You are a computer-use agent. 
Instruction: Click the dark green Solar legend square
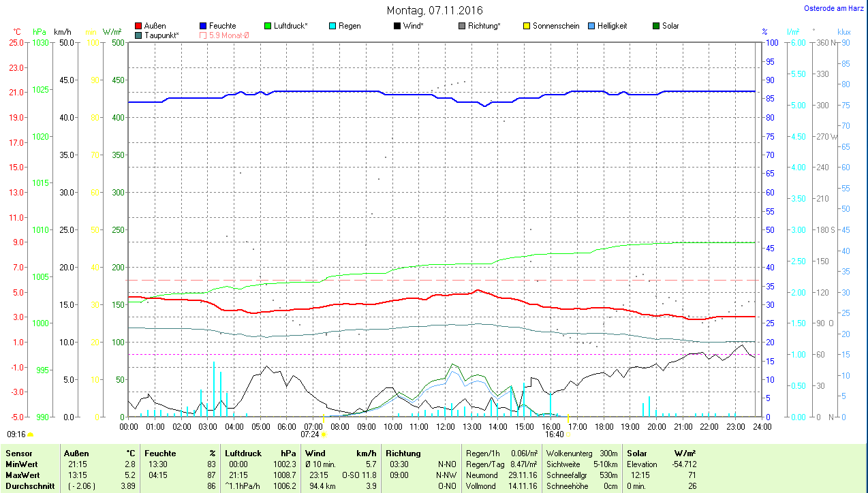[x=656, y=26]
